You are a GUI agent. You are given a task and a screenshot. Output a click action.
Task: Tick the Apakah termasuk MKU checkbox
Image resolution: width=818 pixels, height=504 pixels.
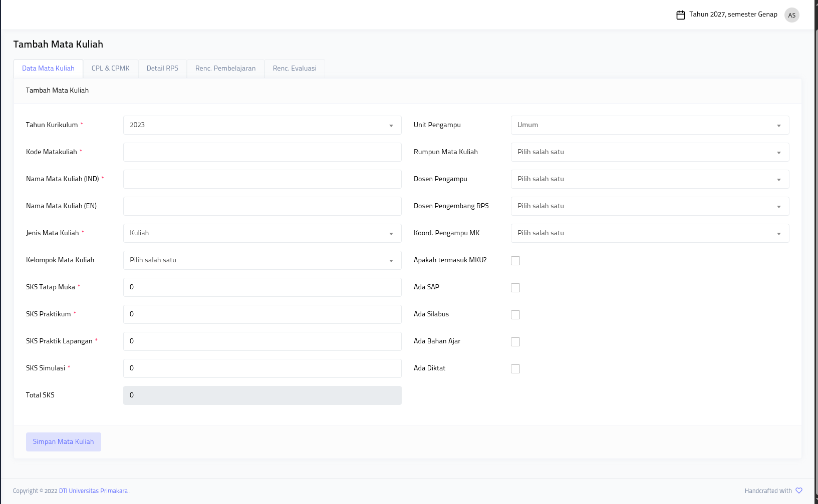[x=515, y=261]
